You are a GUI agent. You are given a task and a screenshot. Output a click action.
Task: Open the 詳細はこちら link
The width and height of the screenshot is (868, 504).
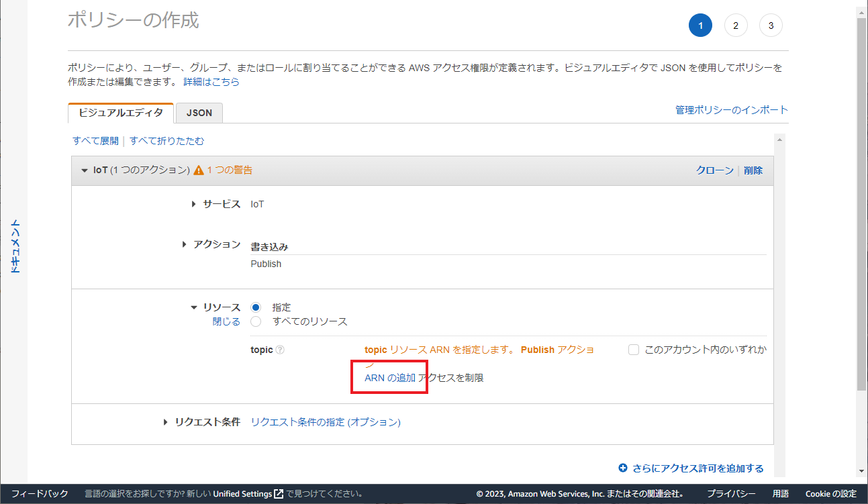tap(211, 82)
